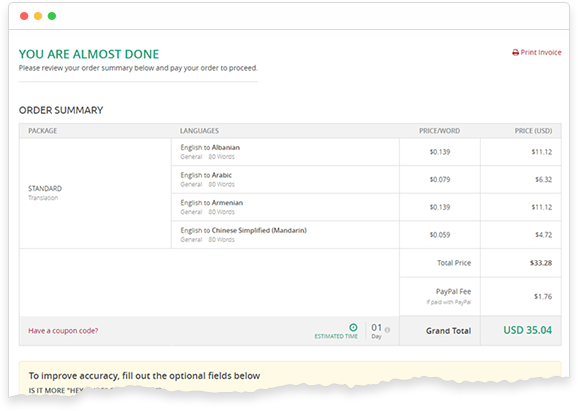The width and height of the screenshot is (578, 411).
Task: Click the 'YOU ARE ALMOST DONE' heading
Action: click(x=89, y=54)
